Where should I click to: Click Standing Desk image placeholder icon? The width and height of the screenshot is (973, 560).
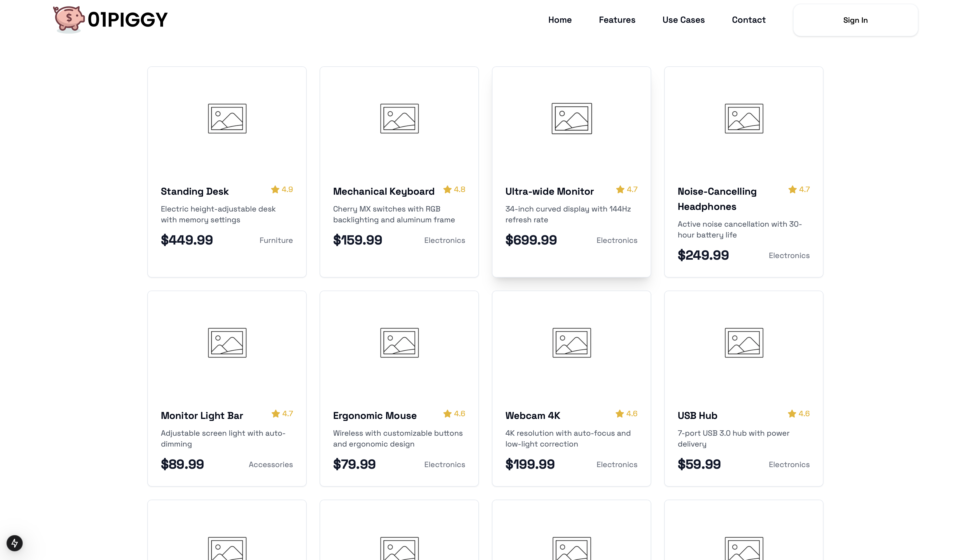[x=227, y=118]
